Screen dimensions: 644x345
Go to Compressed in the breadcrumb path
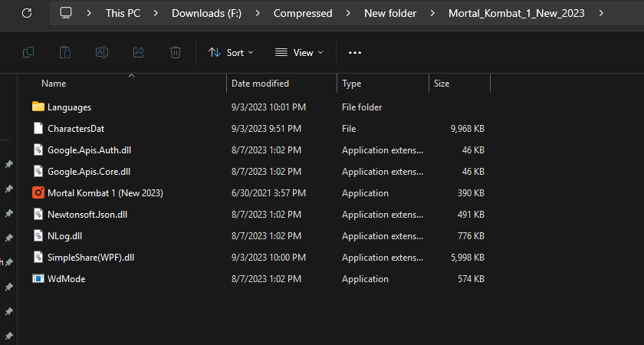click(x=303, y=13)
